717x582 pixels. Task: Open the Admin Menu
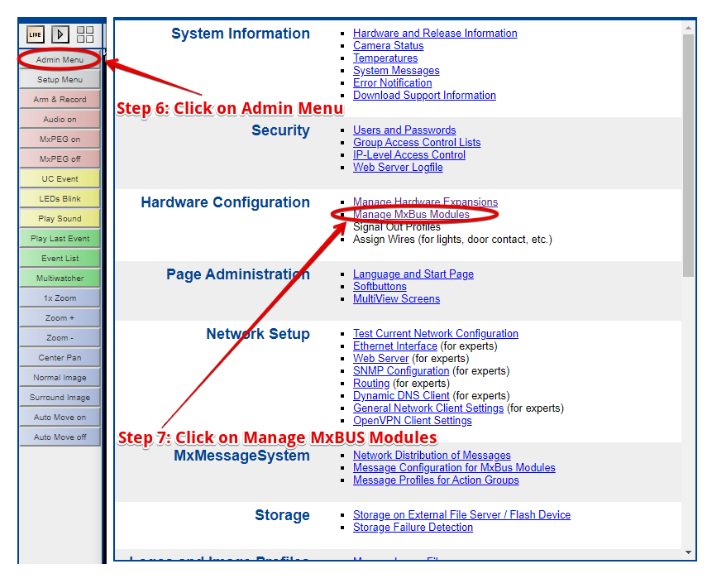(60, 60)
